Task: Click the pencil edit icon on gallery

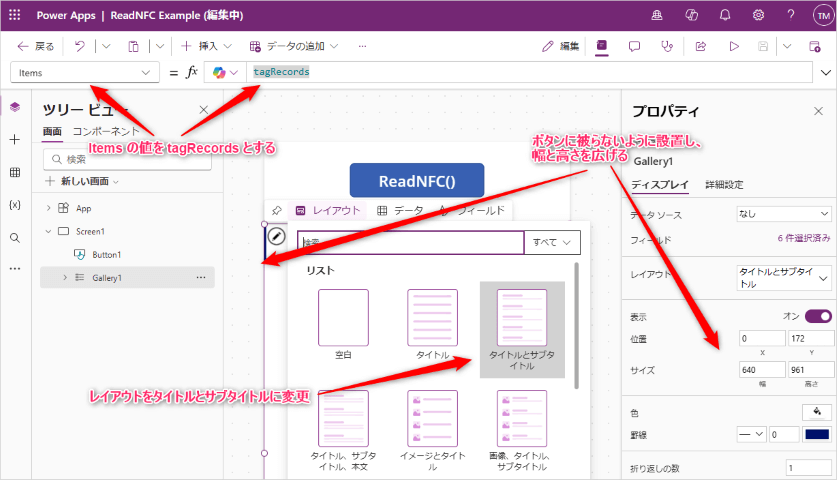Action: [x=277, y=238]
